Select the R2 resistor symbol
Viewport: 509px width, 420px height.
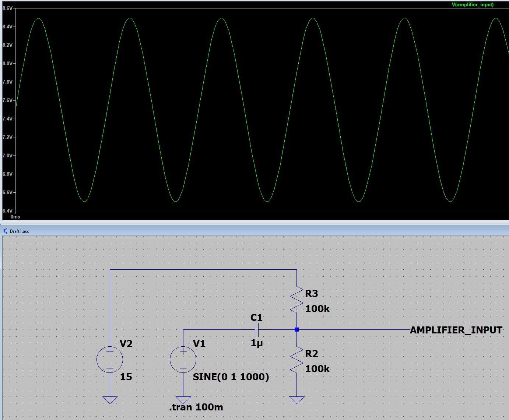click(x=296, y=360)
